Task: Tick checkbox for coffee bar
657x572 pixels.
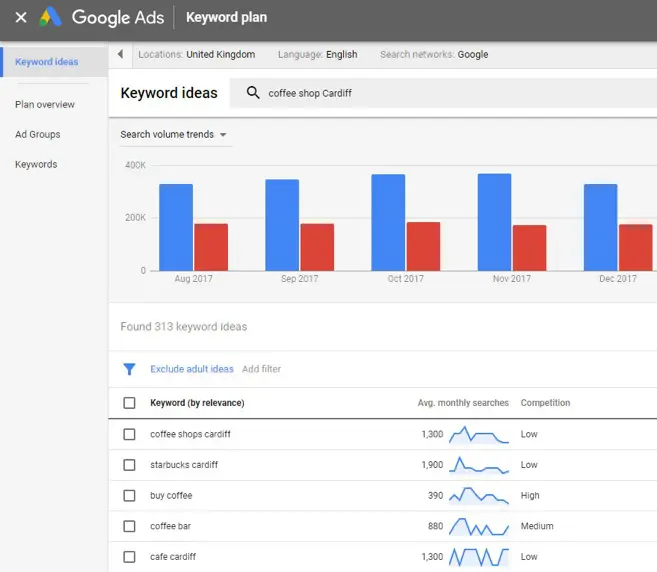Action: click(129, 526)
